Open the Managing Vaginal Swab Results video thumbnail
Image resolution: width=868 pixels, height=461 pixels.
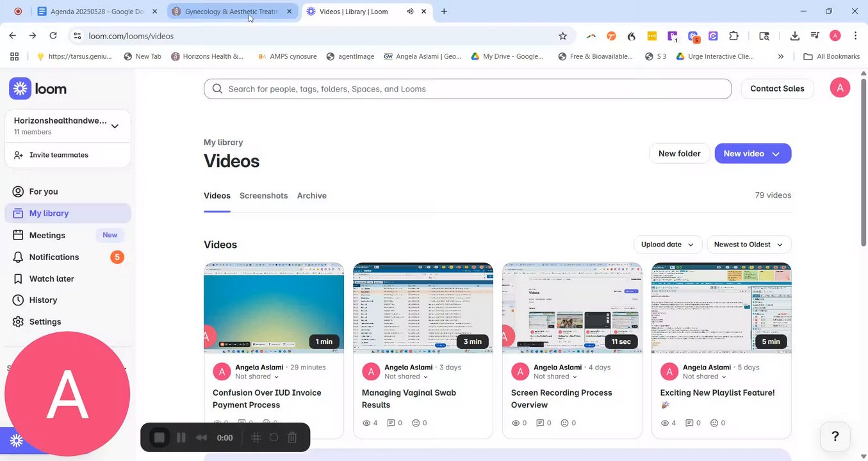pyautogui.click(x=423, y=308)
